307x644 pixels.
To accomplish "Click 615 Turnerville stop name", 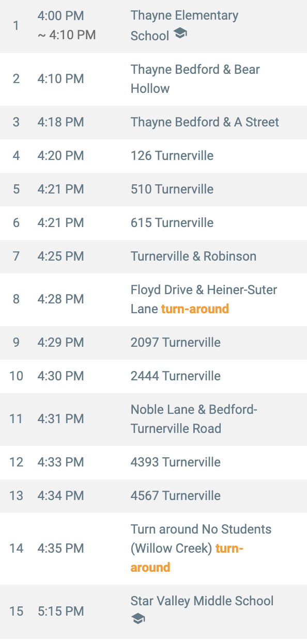I will click(x=172, y=223).
